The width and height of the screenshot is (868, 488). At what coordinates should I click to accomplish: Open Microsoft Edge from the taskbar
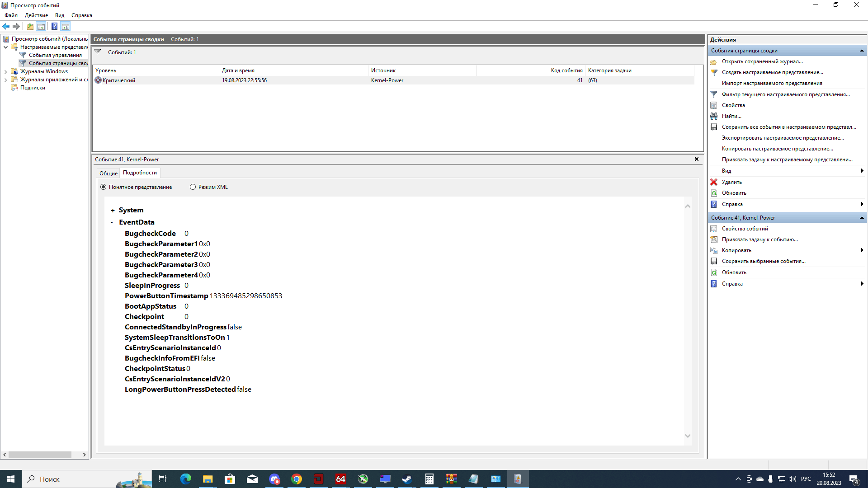[x=186, y=479]
